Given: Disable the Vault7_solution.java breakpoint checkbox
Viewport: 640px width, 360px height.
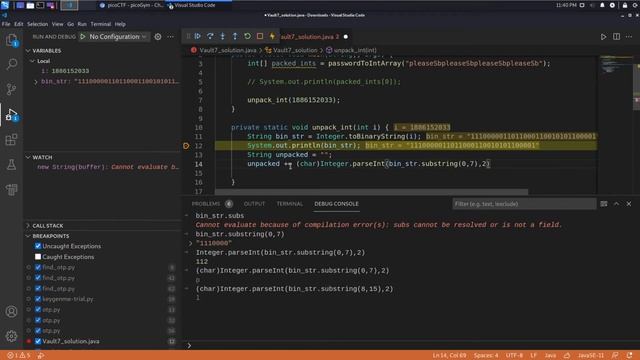Looking at the screenshot, I should pyautogui.click(x=38, y=341).
